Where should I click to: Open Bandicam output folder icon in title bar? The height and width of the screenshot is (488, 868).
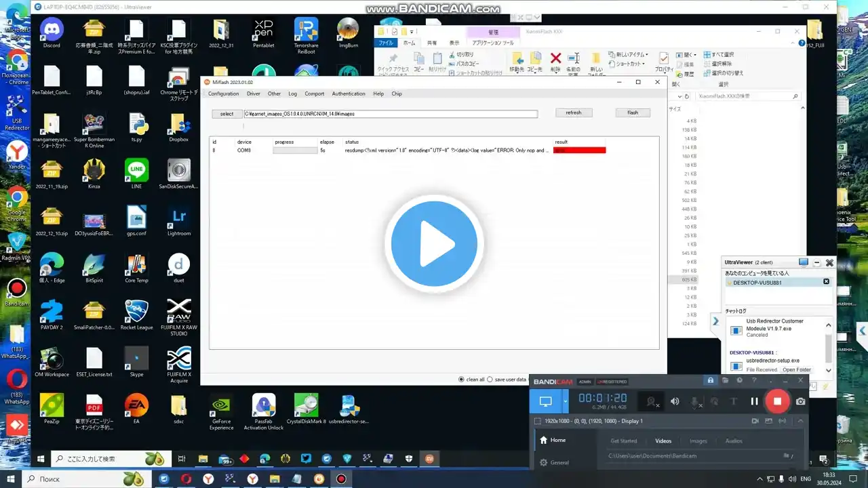tap(725, 380)
